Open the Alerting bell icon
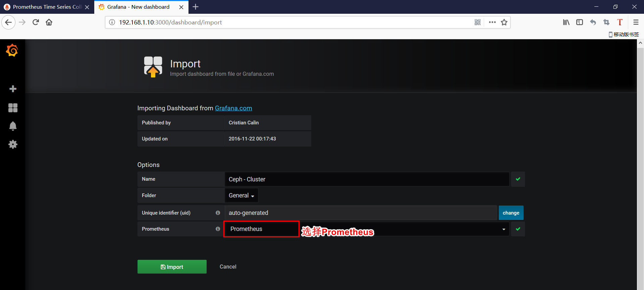This screenshot has height=290, width=644. (x=13, y=126)
